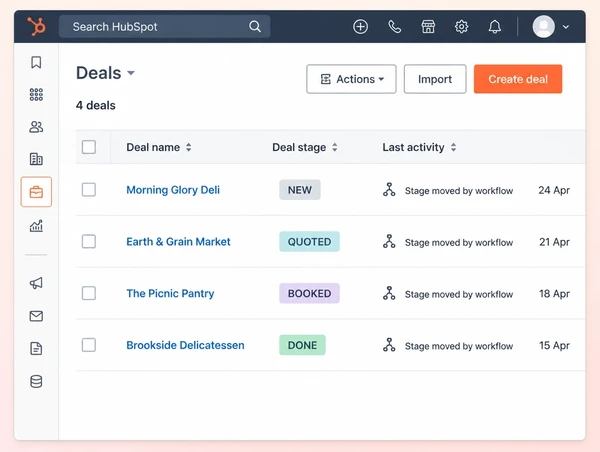The width and height of the screenshot is (600, 452).
Task: Toggle the select-all deals checkbox
Action: 89,147
